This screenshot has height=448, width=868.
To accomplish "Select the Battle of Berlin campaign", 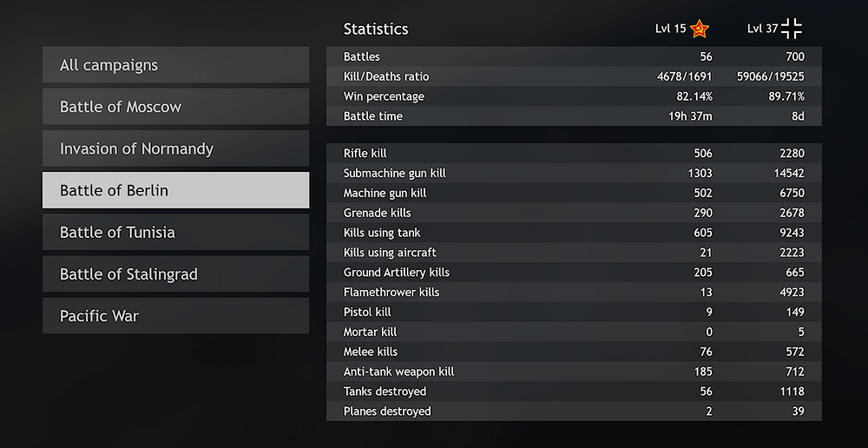I will (x=175, y=190).
